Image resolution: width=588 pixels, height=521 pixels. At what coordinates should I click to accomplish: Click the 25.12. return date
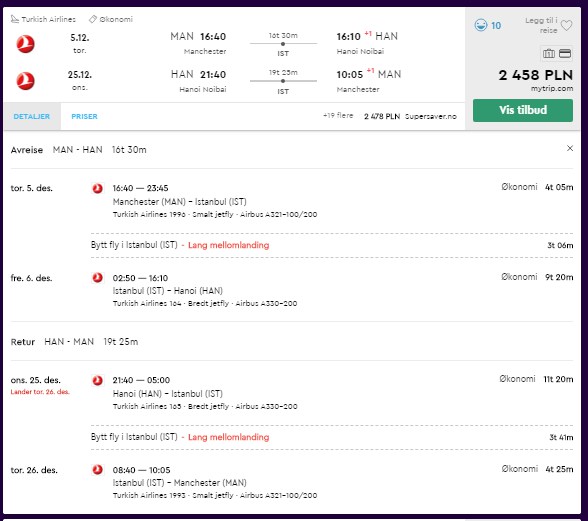click(80, 75)
